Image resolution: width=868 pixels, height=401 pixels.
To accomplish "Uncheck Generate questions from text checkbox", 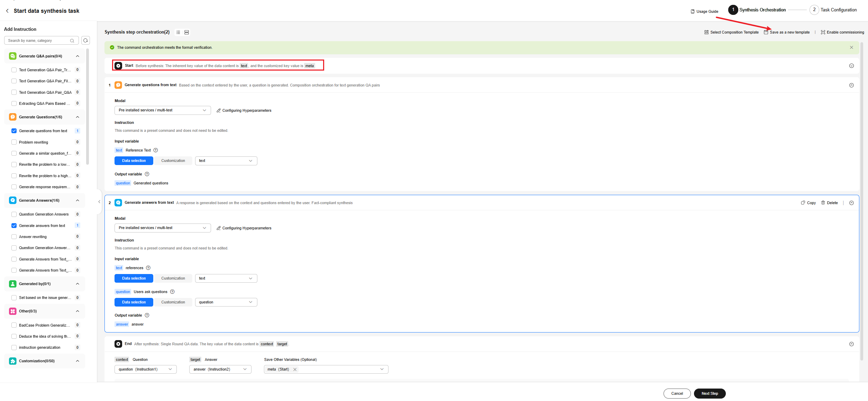I will [x=14, y=131].
